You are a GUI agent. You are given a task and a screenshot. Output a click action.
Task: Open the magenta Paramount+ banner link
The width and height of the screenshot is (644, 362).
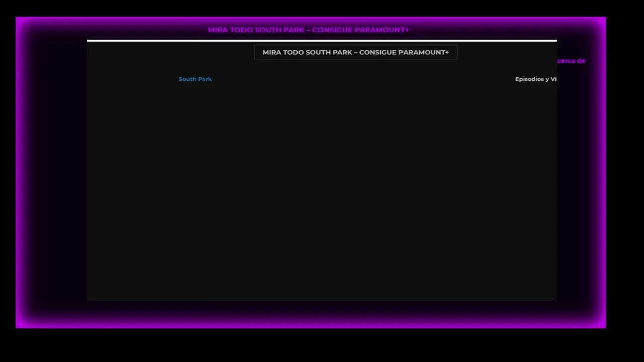pyautogui.click(x=308, y=30)
